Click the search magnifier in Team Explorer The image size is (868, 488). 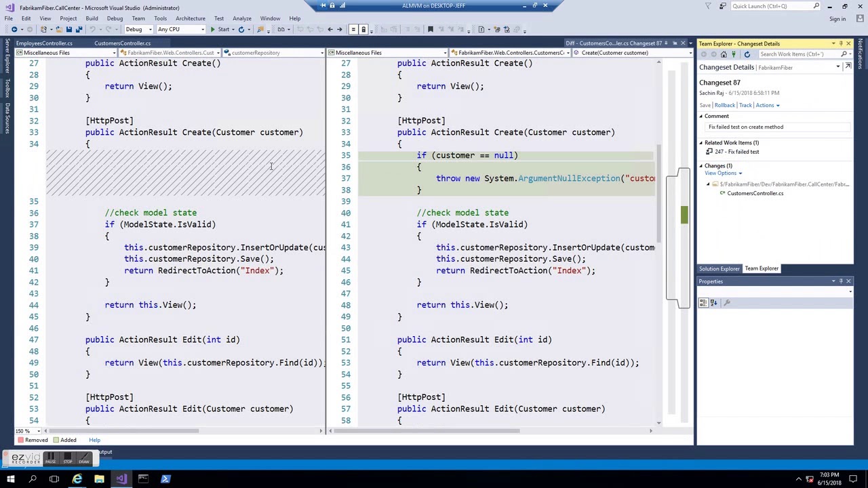pyautogui.click(x=843, y=54)
